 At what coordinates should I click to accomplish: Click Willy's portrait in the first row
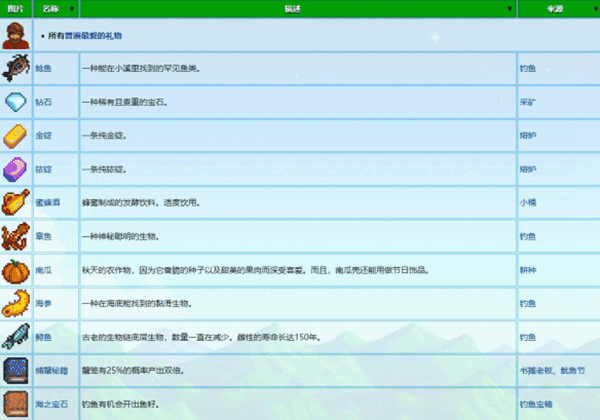tap(16, 36)
